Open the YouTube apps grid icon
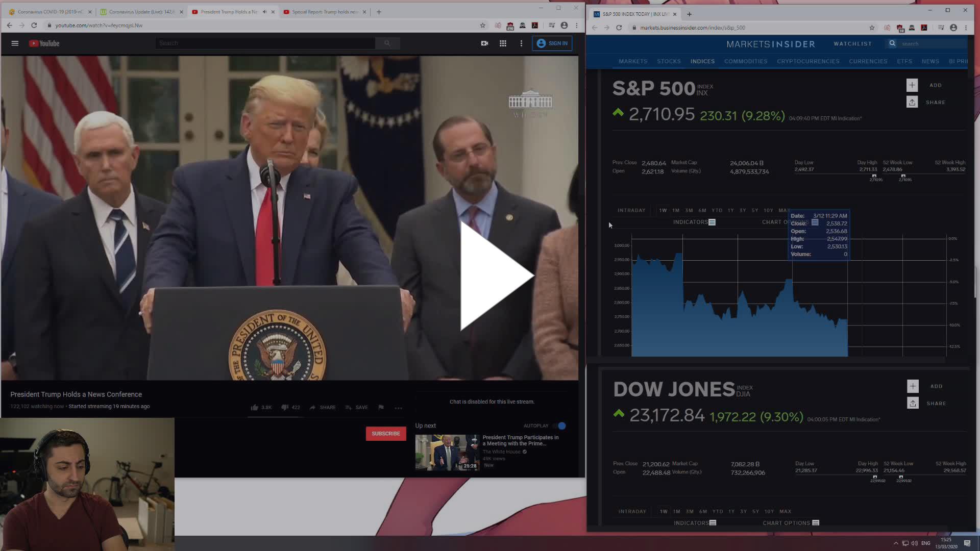 point(503,43)
